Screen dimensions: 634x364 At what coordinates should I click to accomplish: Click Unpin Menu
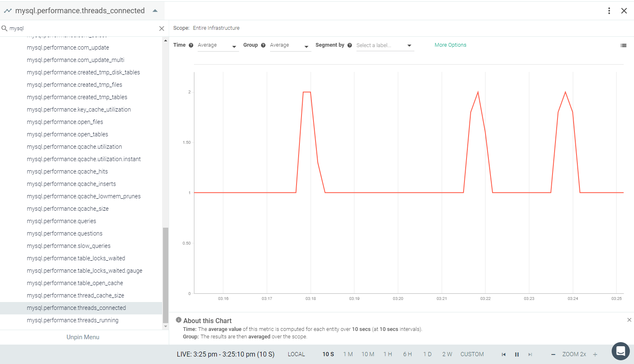(x=83, y=337)
